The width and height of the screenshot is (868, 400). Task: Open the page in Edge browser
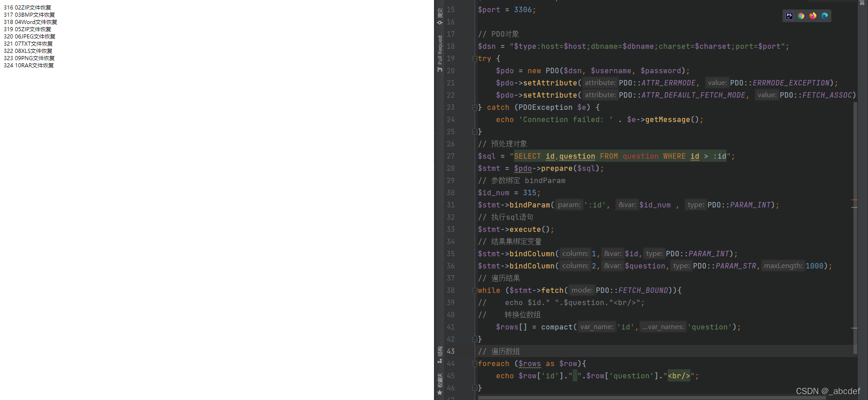point(825,16)
